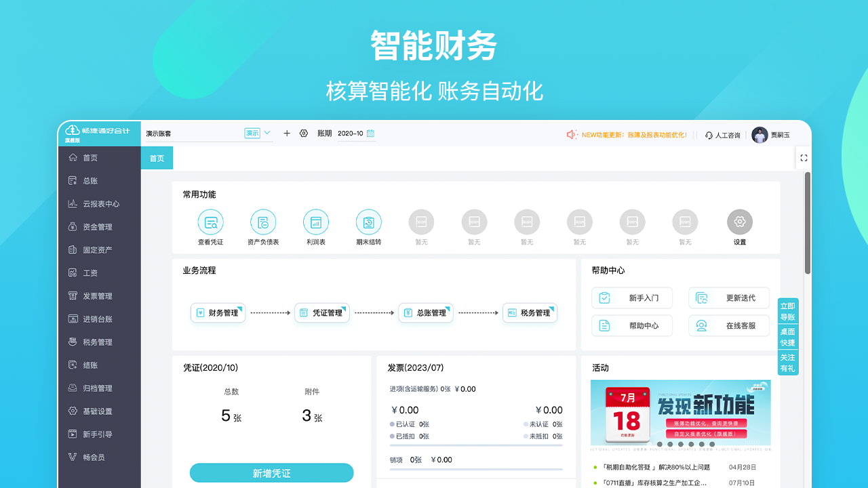Click the plus icon beside the account set
Image resolution: width=868 pixels, height=488 pixels.
[286, 134]
